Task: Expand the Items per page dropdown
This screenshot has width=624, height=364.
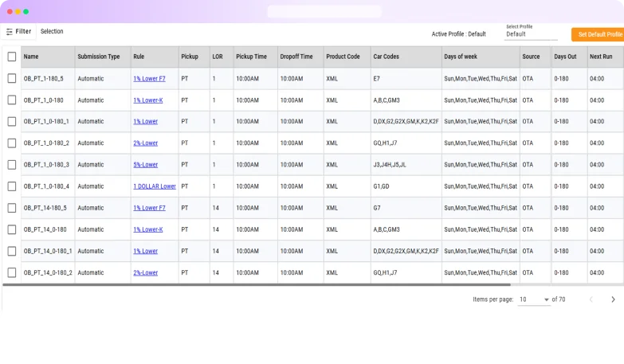Action: click(x=534, y=299)
